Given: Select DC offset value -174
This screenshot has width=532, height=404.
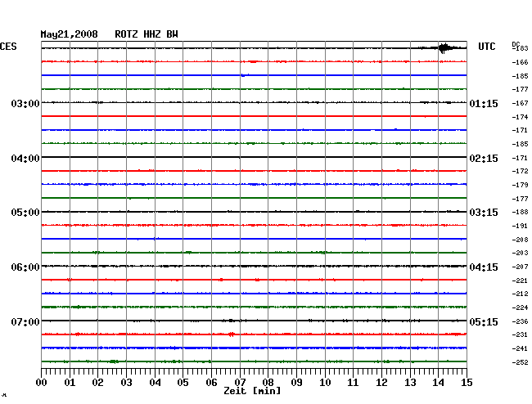Looking at the screenshot, I should click(520, 117).
